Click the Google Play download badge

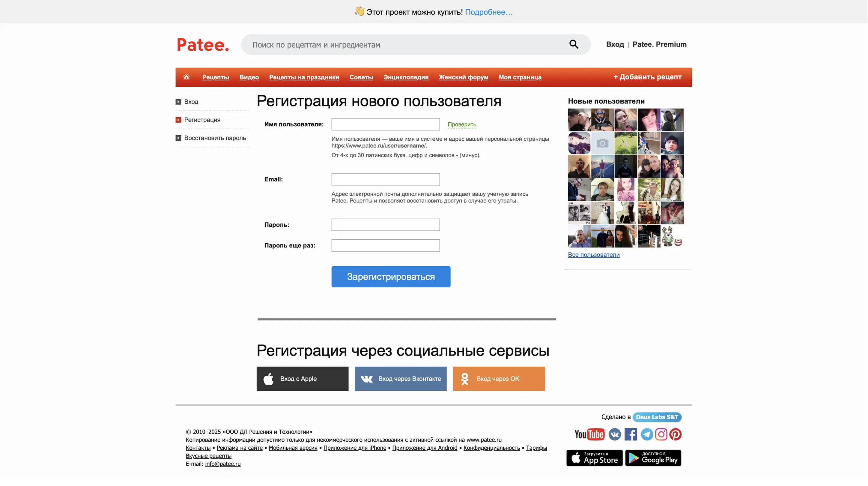point(653,458)
